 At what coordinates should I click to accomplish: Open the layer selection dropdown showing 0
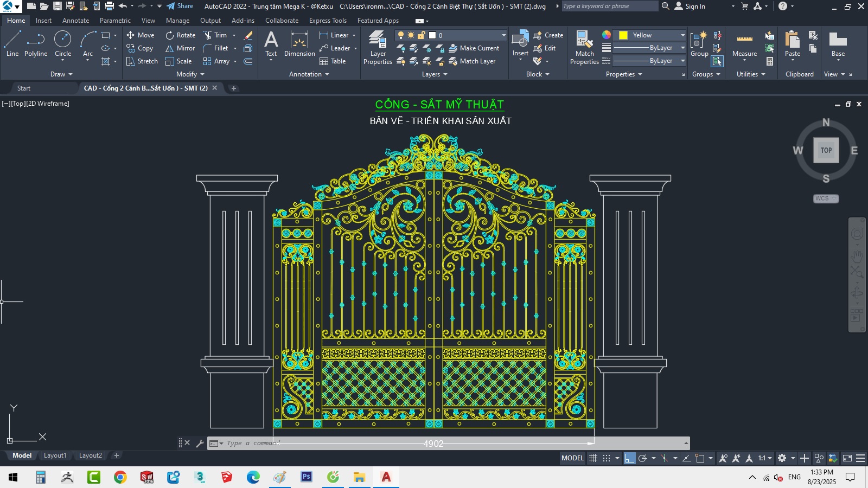[503, 35]
